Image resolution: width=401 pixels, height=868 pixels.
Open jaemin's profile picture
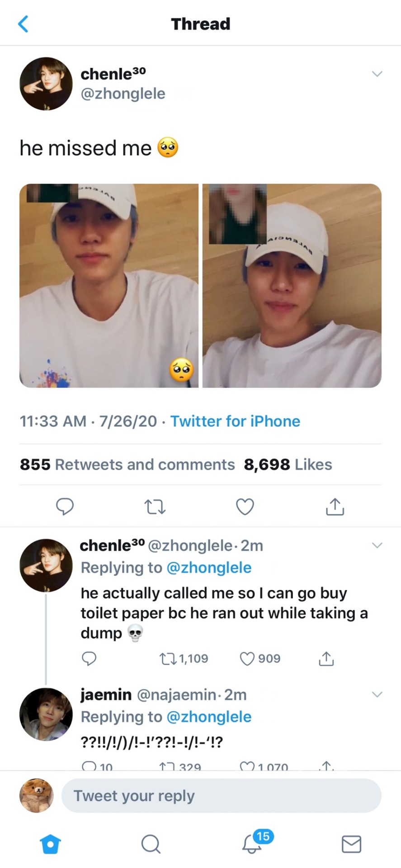point(46,714)
